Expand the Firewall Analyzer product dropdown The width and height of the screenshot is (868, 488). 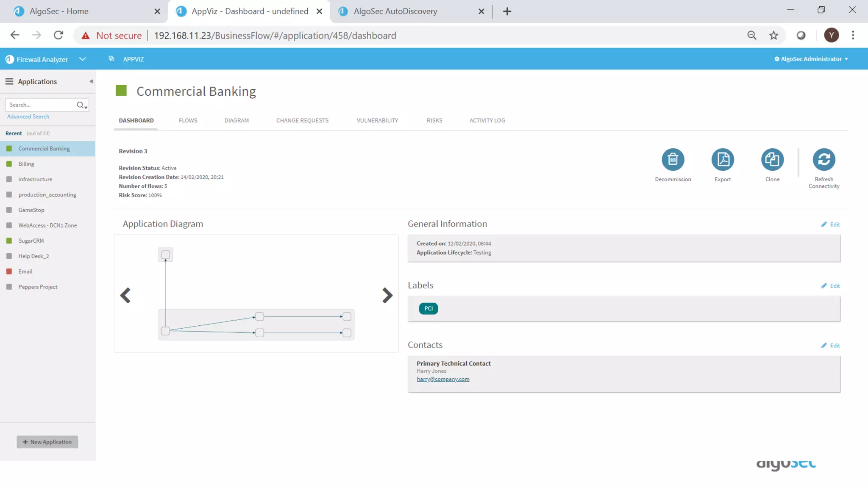pos(83,59)
